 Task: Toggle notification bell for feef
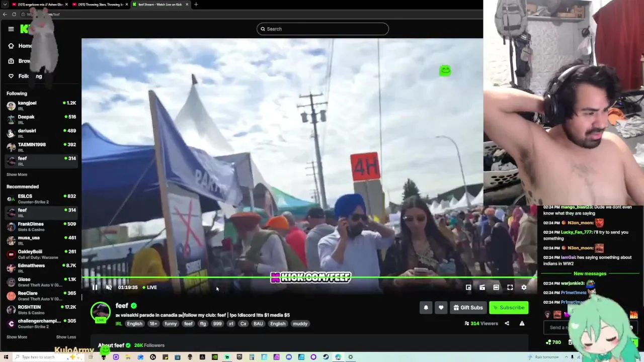pos(426,308)
